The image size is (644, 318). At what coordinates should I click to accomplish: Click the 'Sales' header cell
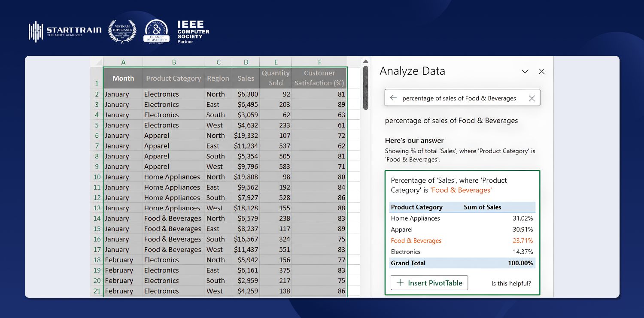coord(246,78)
